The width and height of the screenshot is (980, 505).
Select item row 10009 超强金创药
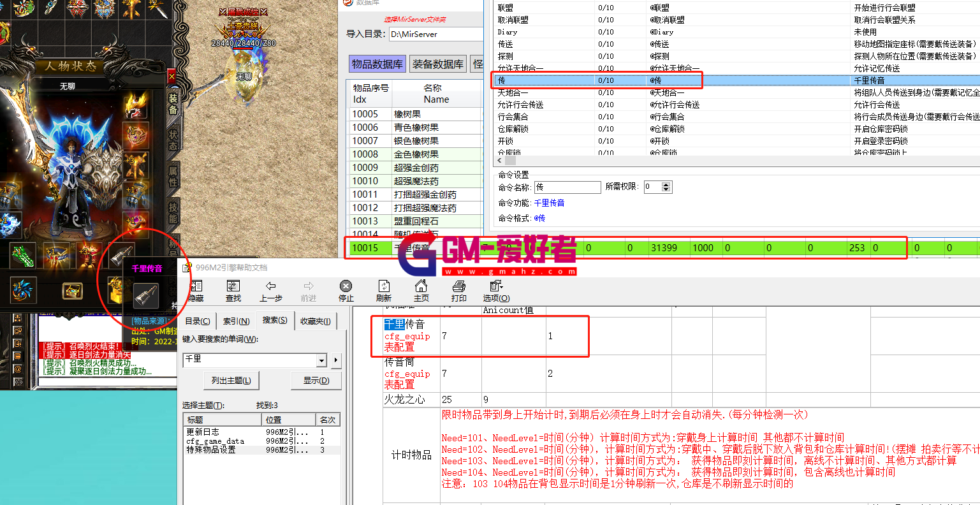[x=416, y=168]
